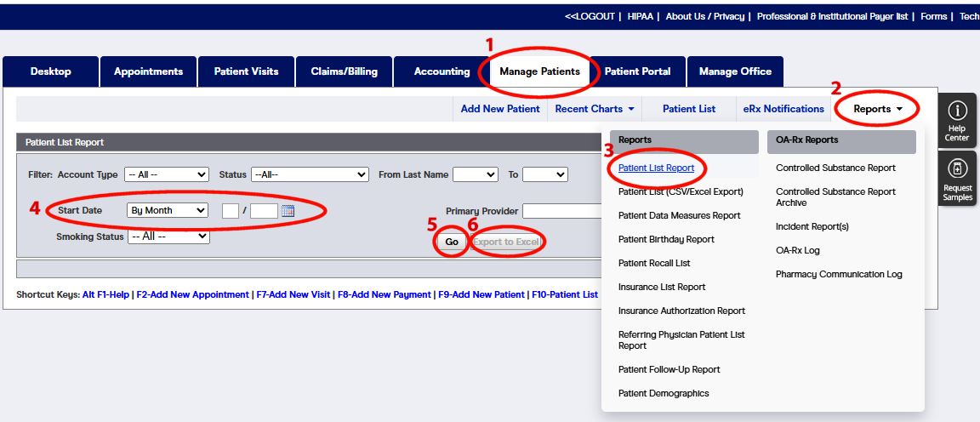
Task: Open the Smoking Status dropdown
Action: 168,237
